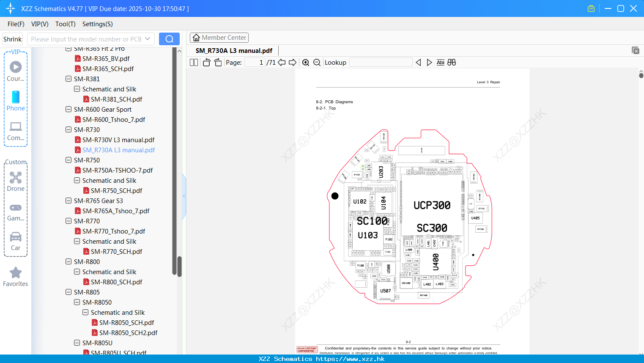Collapse the SM-R750 folder
The image size is (644, 363).
tap(69, 160)
